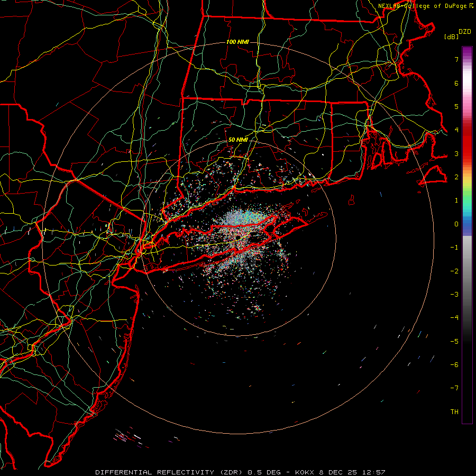Select the 6 dB value on the scale

[456, 83]
